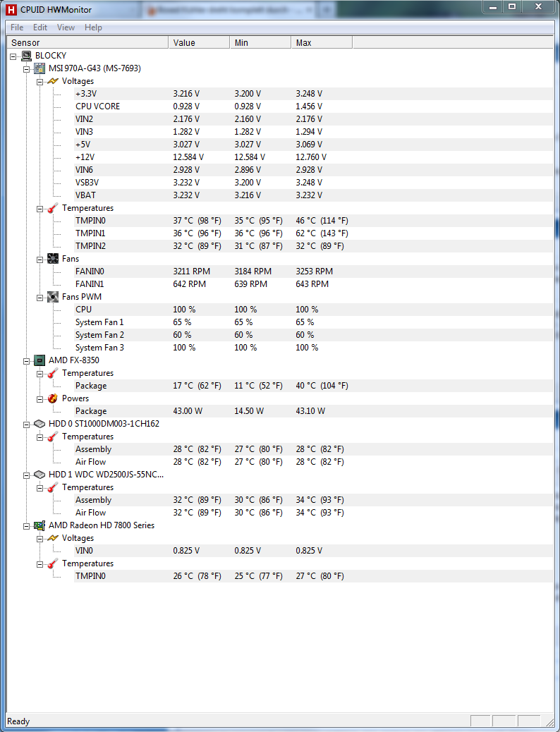Open the View menu
The image size is (560, 732).
click(66, 28)
